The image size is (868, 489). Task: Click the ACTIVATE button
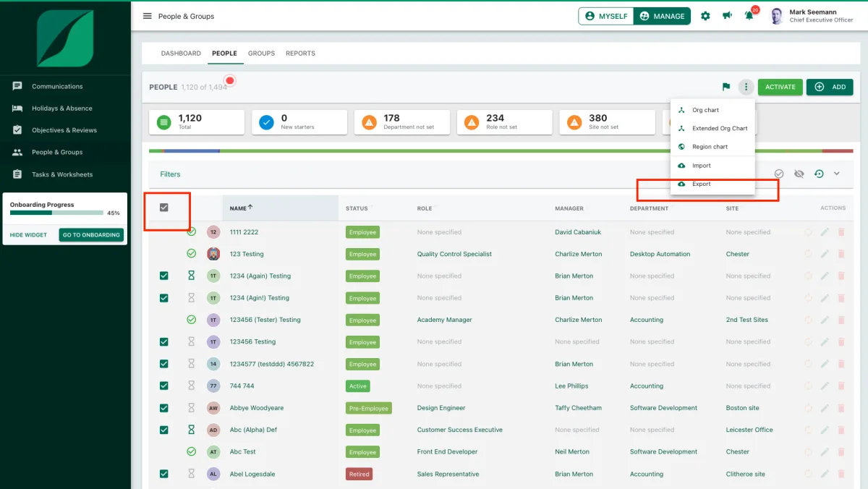pos(780,87)
